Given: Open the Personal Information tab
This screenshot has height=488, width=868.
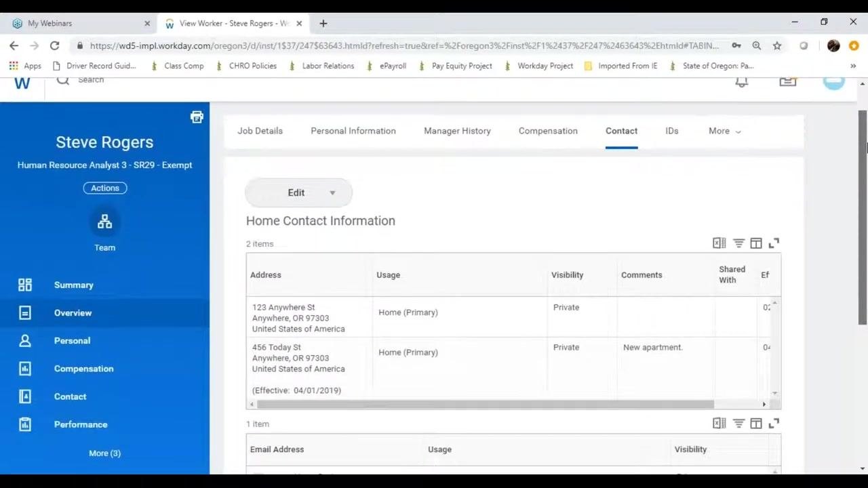Looking at the screenshot, I should pyautogui.click(x=353, y=131).
